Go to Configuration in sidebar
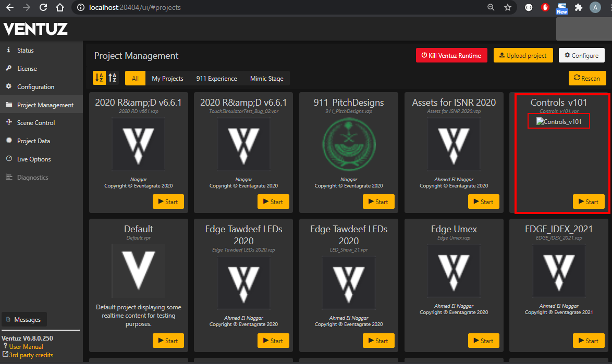 [x=35, y=87]
